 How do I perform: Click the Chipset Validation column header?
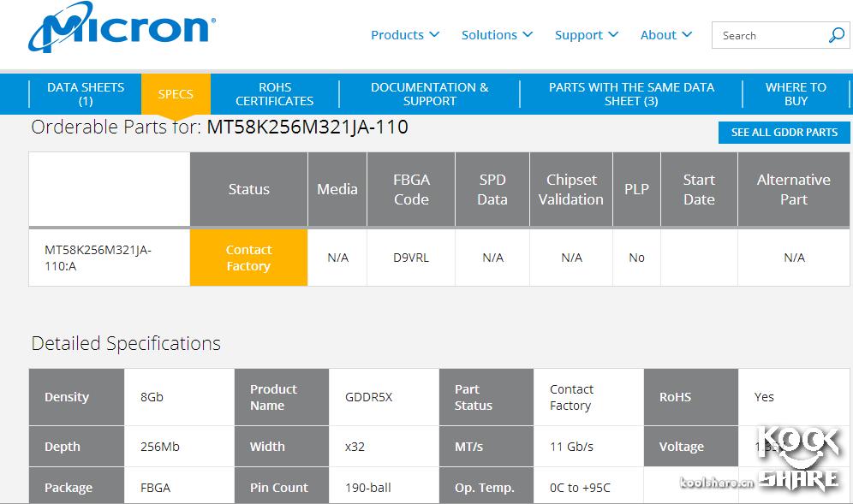pyautogui.click(x=571, y=189)
